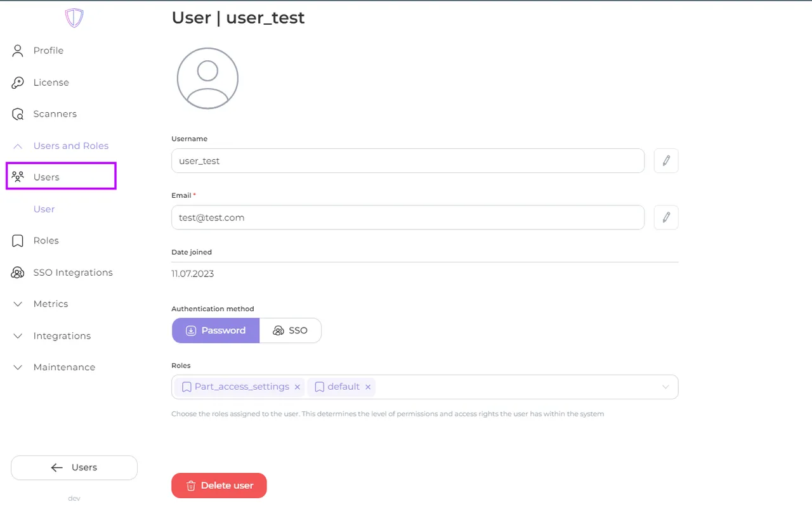Select Password authentication method
Screen dimensions: 812x509
pos(216,330)
